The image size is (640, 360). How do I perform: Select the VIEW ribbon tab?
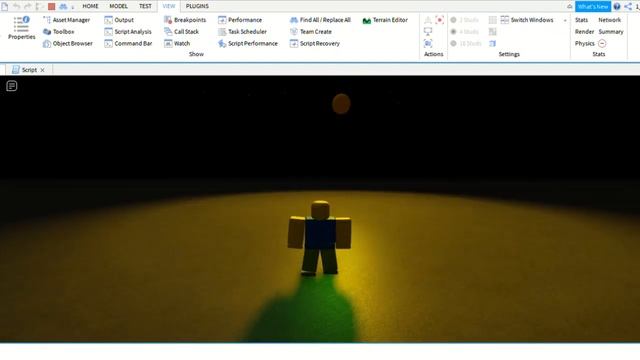[x=169, y=6]
